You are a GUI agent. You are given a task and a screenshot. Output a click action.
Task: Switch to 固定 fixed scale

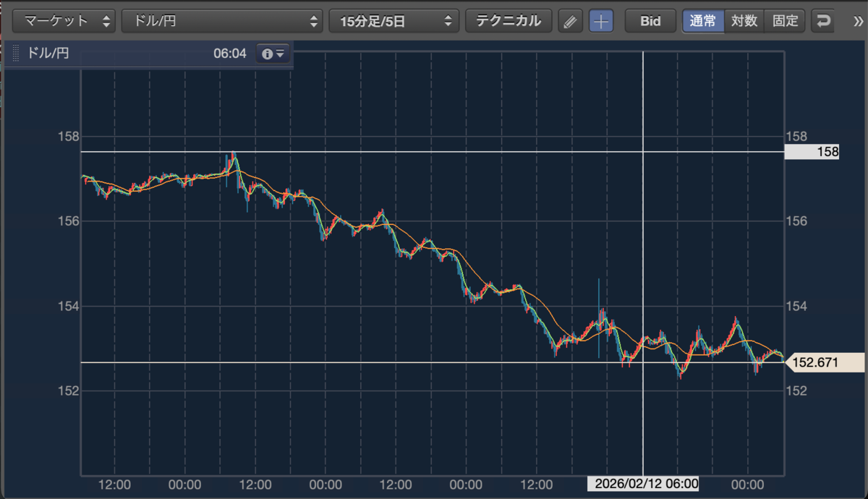(x=785, y=21)
